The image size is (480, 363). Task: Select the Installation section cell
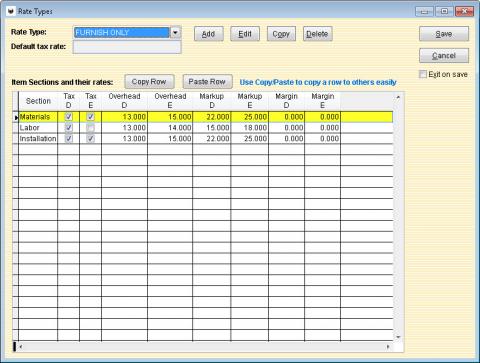point(38,138)
